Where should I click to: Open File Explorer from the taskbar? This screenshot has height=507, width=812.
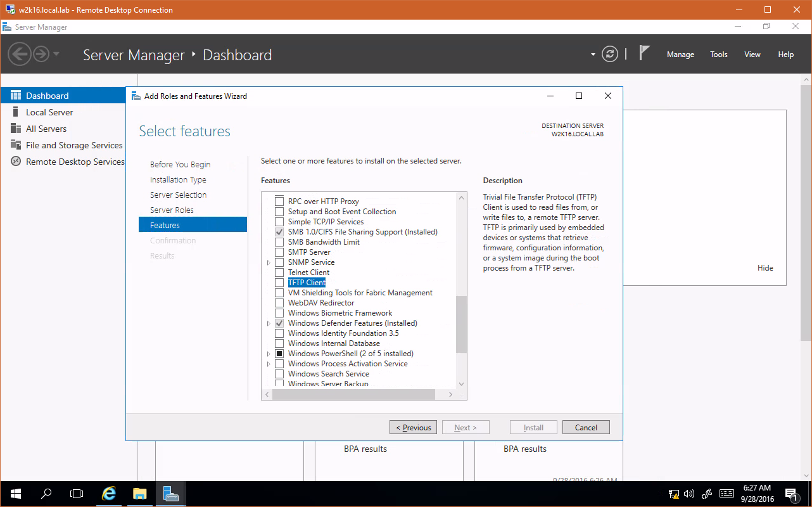(139, 494)
